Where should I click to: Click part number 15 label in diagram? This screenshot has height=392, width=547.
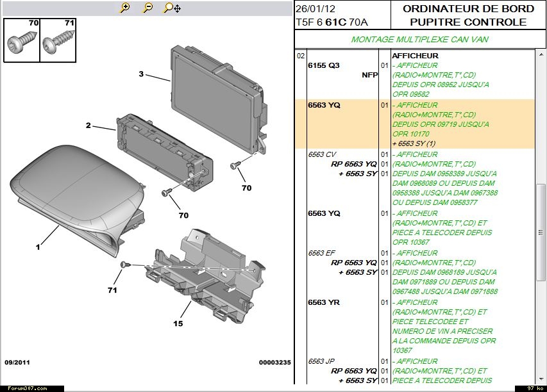[x=178, y=323]
